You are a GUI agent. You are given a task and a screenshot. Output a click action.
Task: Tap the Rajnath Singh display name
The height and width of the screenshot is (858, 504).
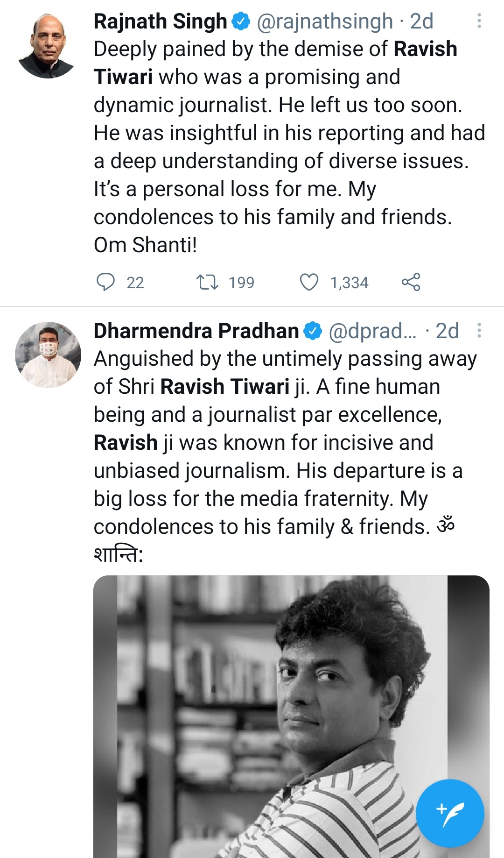(x=160, y=21)
